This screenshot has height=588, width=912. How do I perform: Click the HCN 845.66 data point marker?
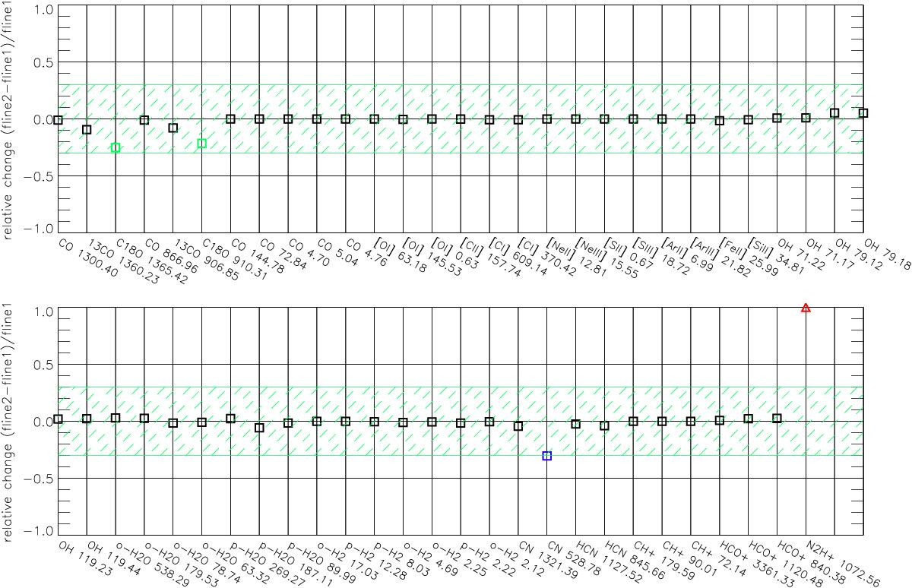[x=604, y=425]
